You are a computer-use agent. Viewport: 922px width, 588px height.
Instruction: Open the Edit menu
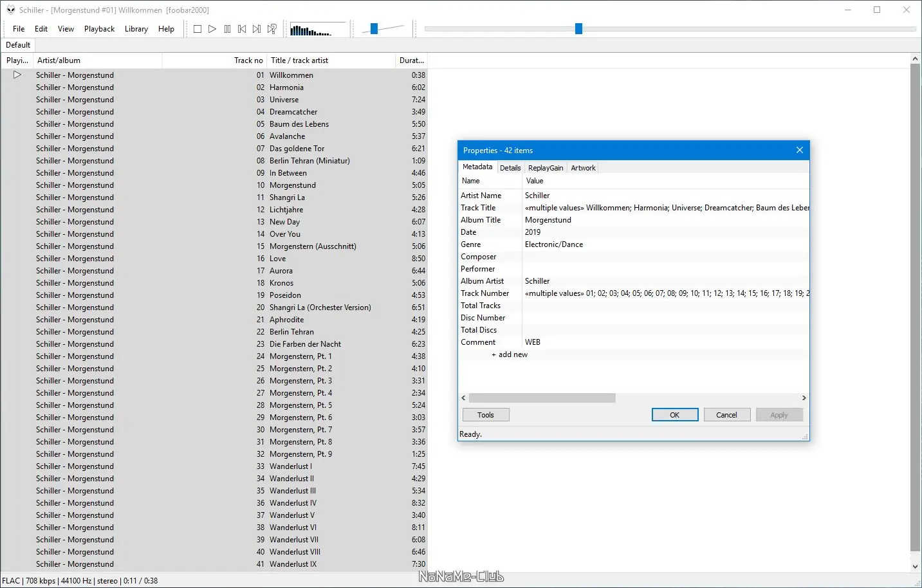pos(41,29)
